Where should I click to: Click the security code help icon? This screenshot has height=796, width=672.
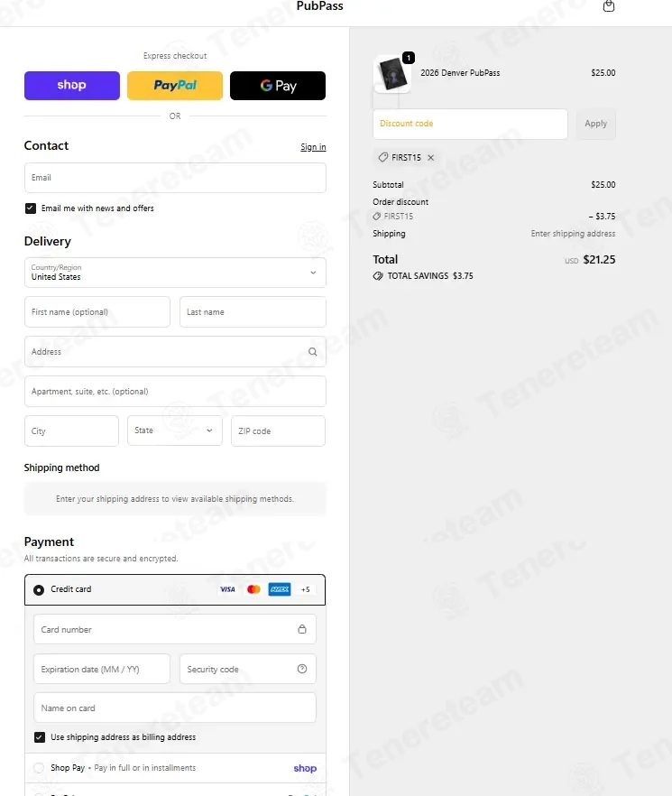tap(302, 670)
